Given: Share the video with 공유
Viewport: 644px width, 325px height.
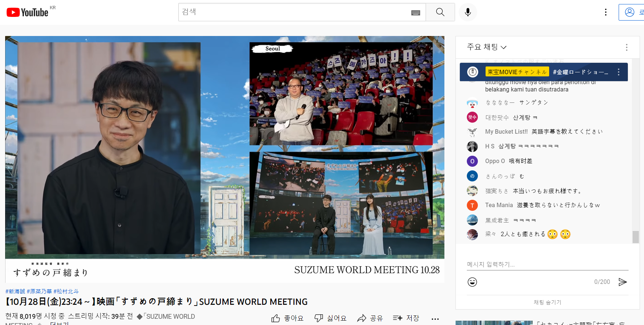Looking at the screenshot, I should 370,318.
